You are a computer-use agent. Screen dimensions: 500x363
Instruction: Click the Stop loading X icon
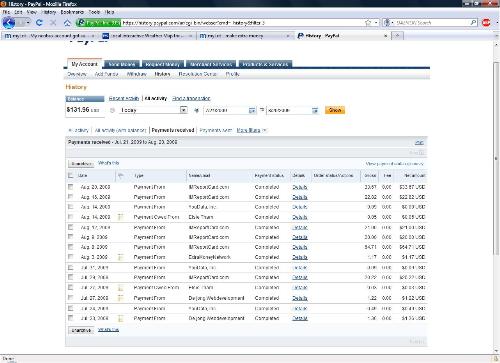(x=53, y=23)
